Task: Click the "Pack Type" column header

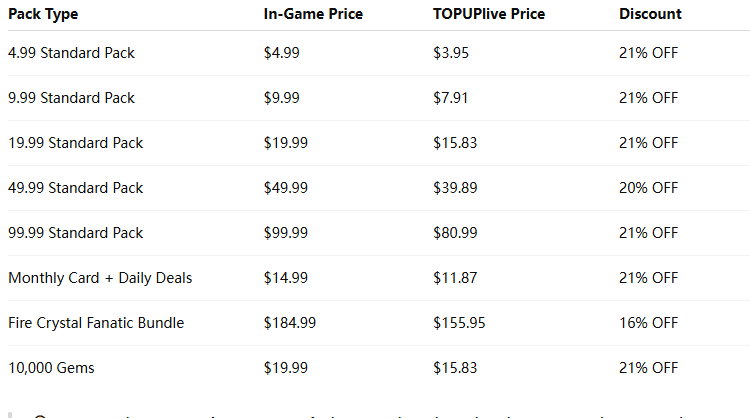Action: (43, 14)
